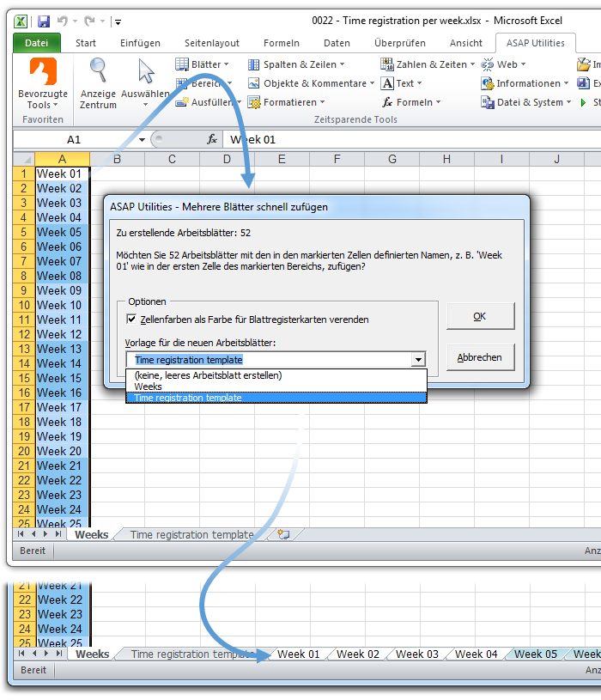
Task: Click the Undo arrow icon
Action: pos(63,21)
